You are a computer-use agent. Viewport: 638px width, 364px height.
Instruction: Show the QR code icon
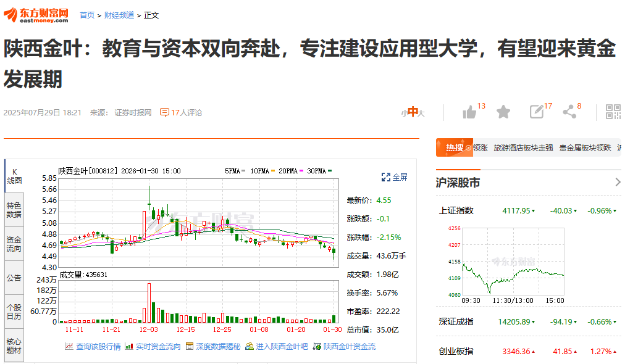(x=613, y=112)
